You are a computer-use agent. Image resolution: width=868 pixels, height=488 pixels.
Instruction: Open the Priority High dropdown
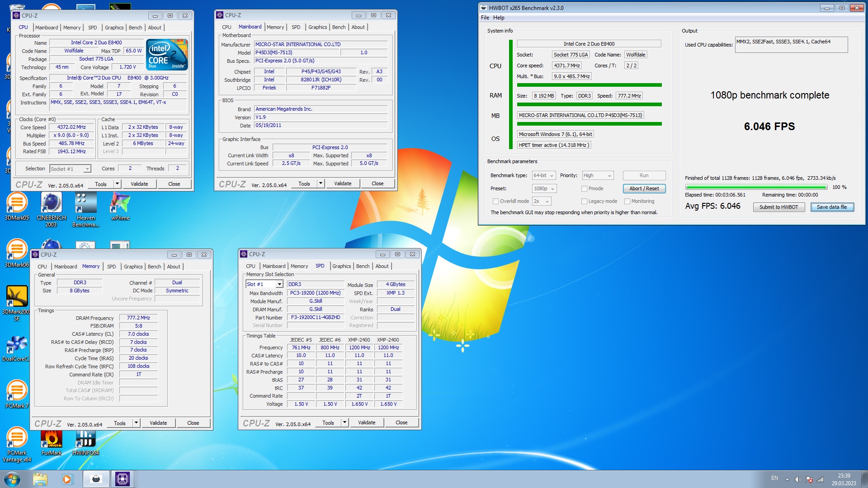598,175
